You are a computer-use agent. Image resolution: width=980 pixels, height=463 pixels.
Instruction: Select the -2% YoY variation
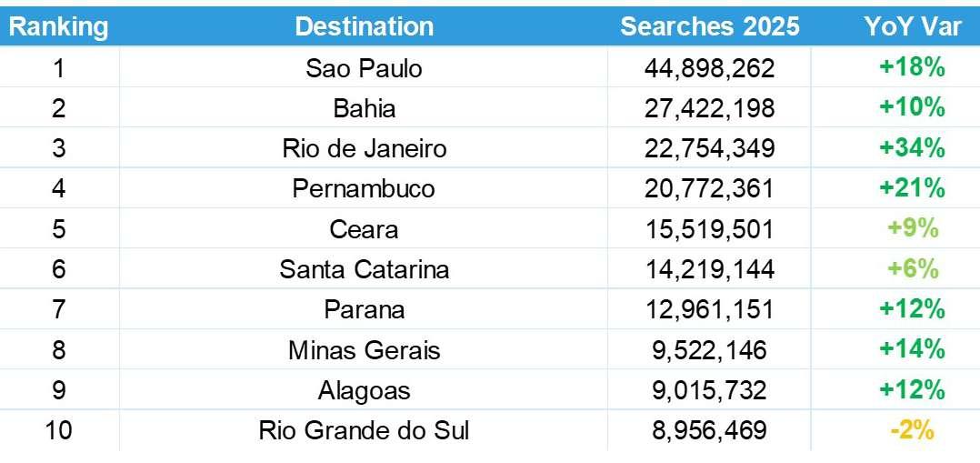912,430
